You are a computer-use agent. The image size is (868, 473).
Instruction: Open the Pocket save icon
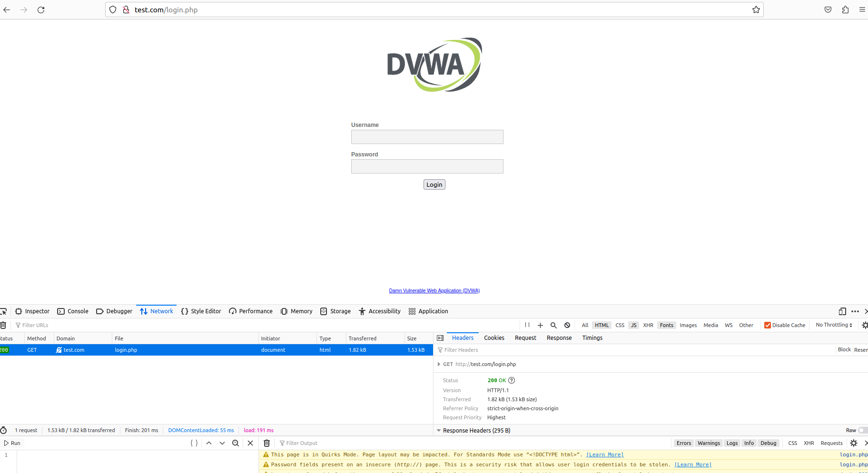pos(828,10)
